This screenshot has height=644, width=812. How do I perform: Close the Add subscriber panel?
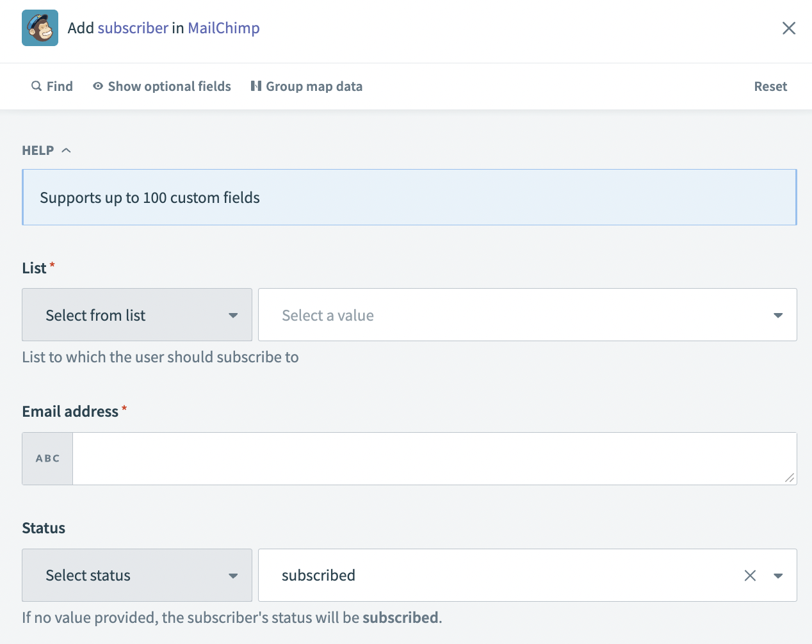[x=788, y=28]
